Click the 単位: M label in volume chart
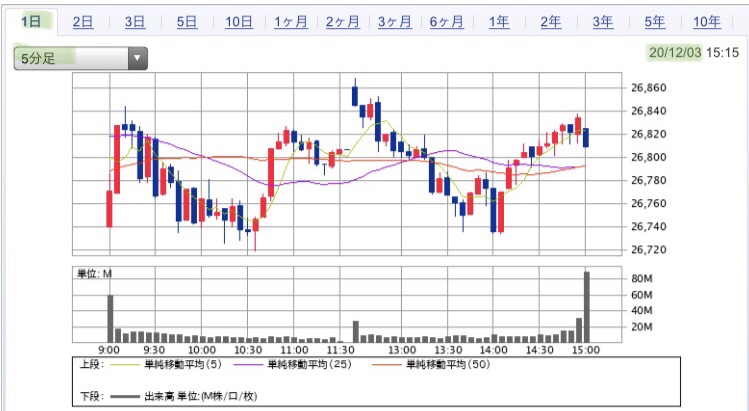Image resolution: width=749 pixels, height=411 pixels. pos(95,274)
